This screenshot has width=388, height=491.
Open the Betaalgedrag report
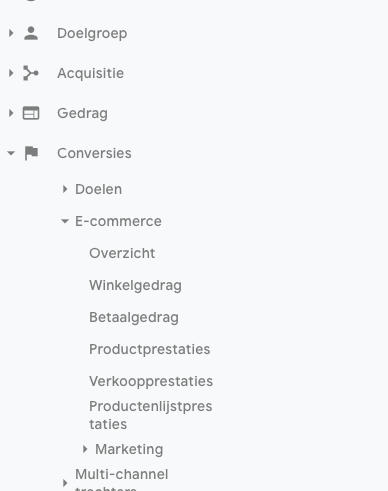click(134, 317)
